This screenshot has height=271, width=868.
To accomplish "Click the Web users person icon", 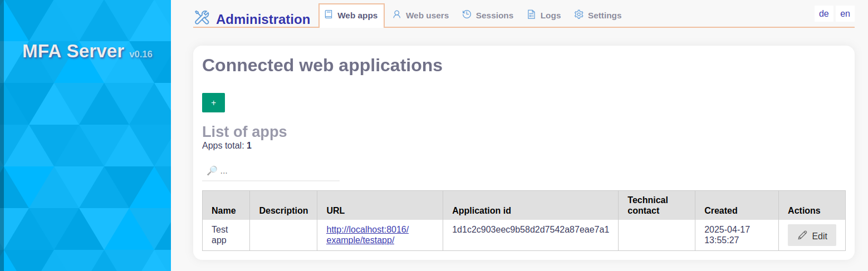I will (397, 14).
